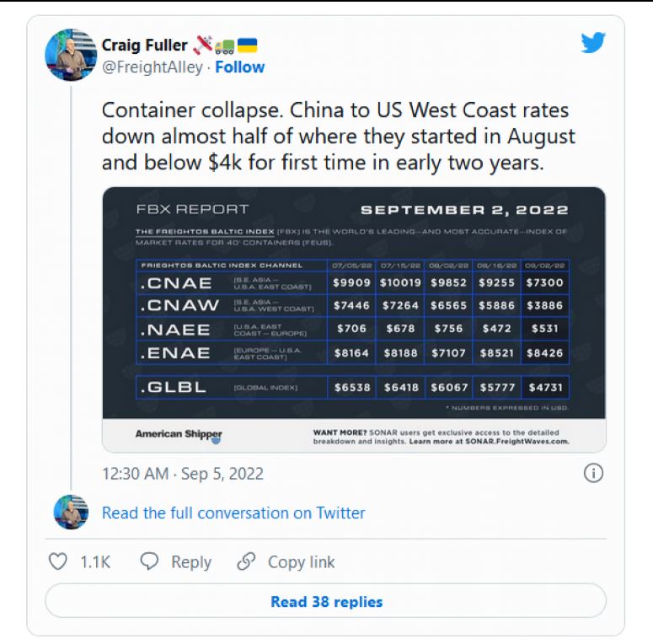Open the FBX Report table image
This screenshot has height=644, width=653.
click(354, 319)
